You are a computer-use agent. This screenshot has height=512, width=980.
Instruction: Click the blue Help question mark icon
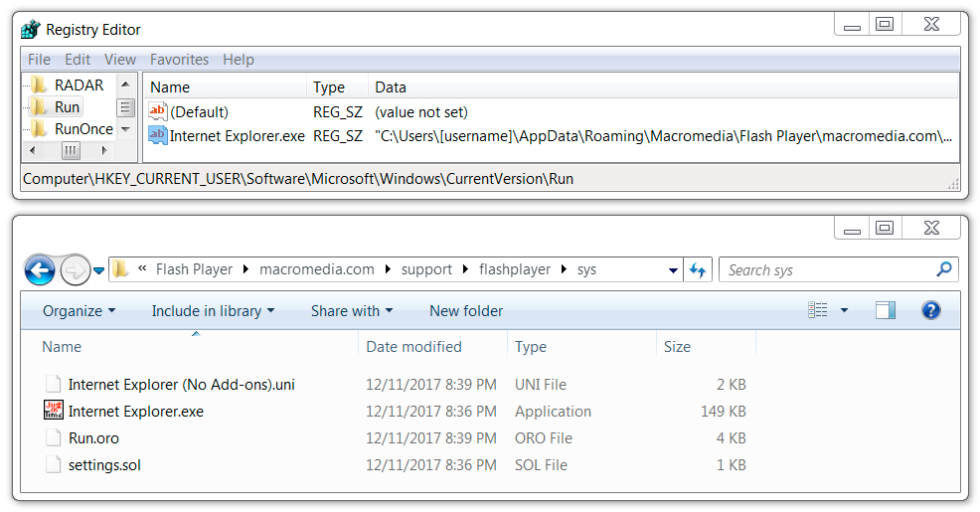(x=930, y=310)
